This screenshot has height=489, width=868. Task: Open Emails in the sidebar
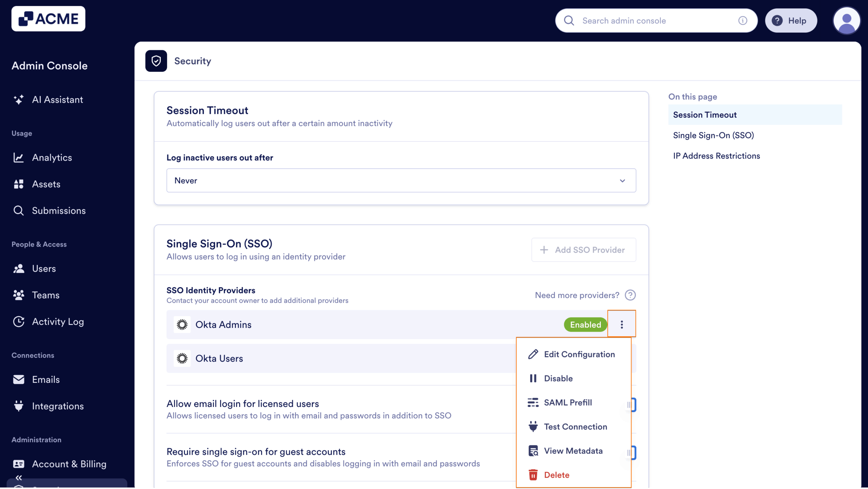46,379
